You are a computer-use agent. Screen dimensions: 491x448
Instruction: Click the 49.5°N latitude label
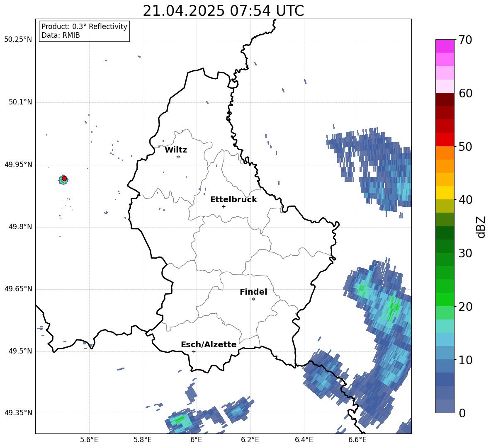click(x=20, y=351)
